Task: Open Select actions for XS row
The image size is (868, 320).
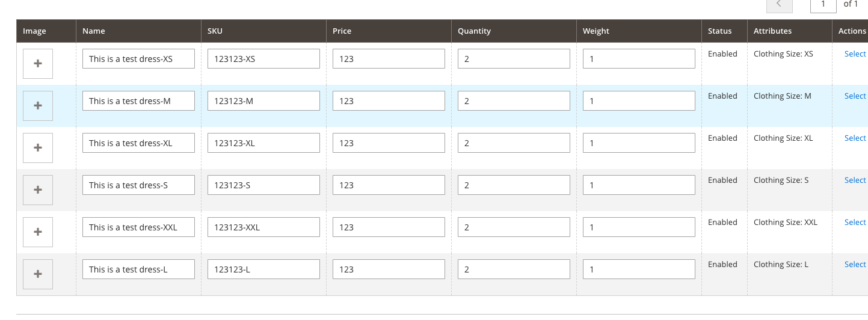Action: (x=855, y=54)
